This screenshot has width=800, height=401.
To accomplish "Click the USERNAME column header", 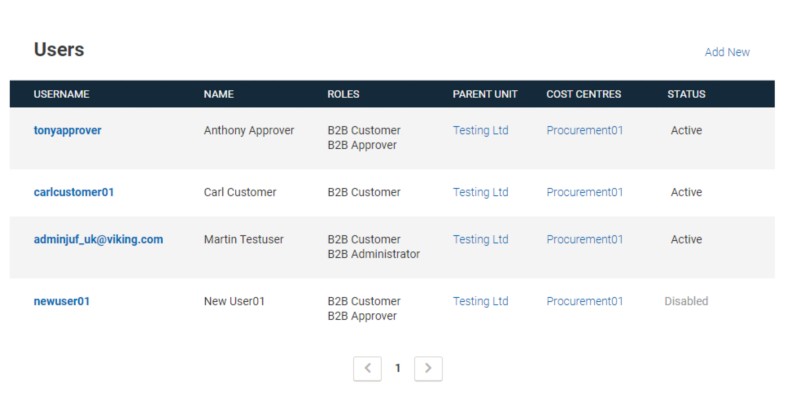I will click(61, 94).
